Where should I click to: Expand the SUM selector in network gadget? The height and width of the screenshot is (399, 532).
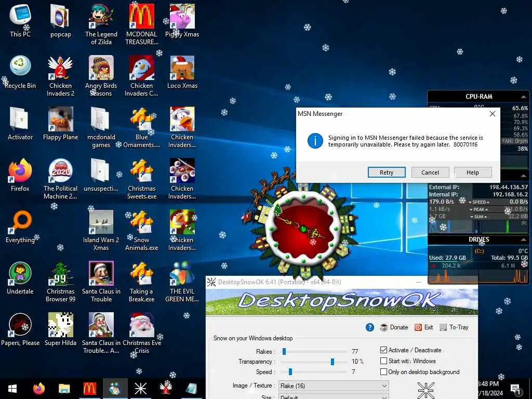pyautogui.click(x=478, y=217)
